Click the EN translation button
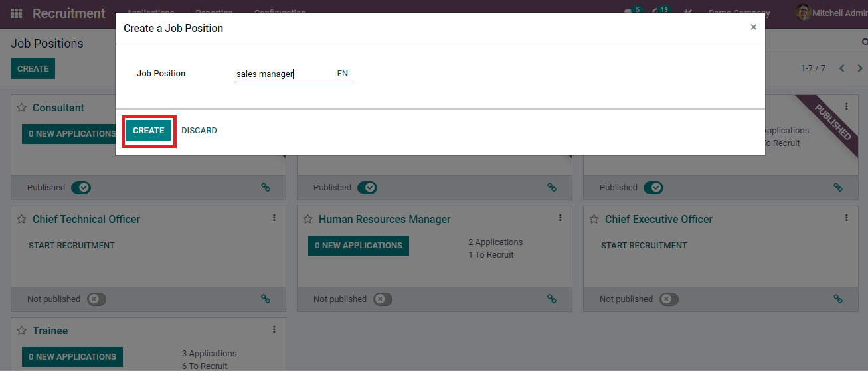The height and width of the screenshot is (371, 868). tap(343, 74)
